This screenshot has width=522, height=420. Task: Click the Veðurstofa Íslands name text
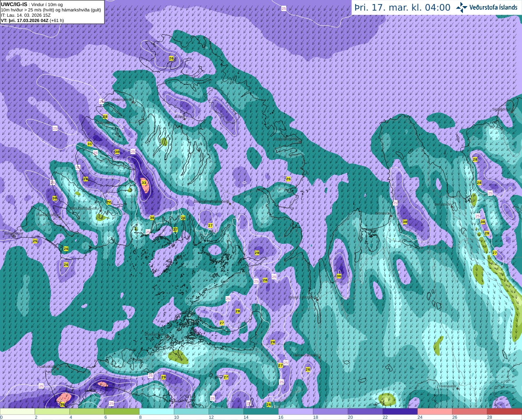[493, 7]
